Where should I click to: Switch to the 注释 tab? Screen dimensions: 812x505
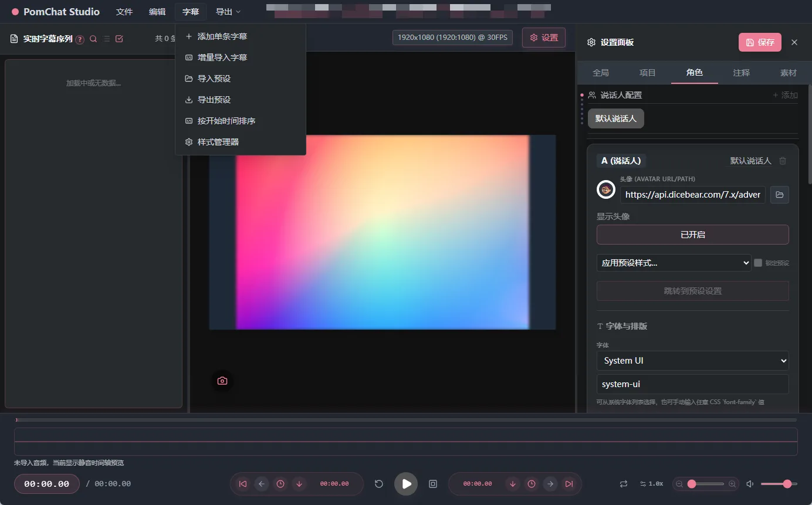point(741,73)
